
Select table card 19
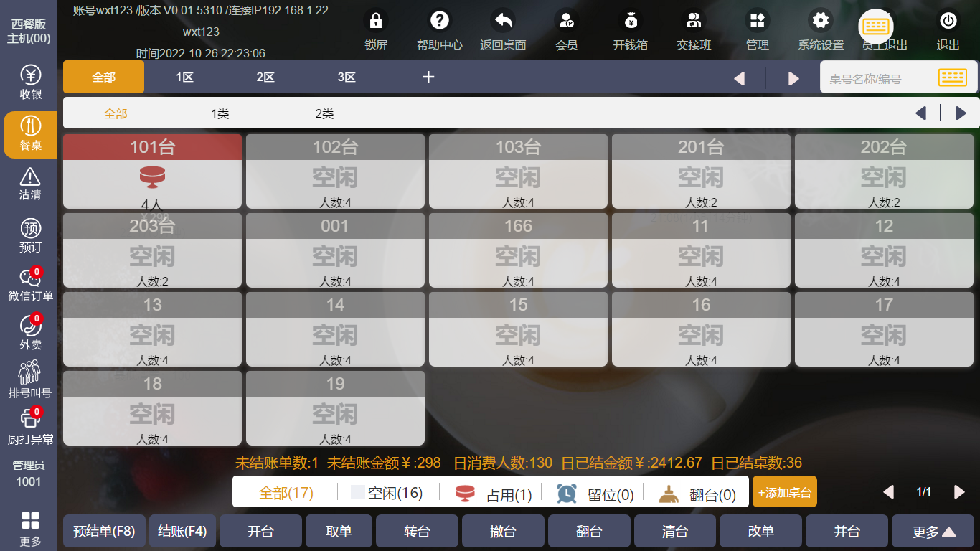tap(335, 408)
